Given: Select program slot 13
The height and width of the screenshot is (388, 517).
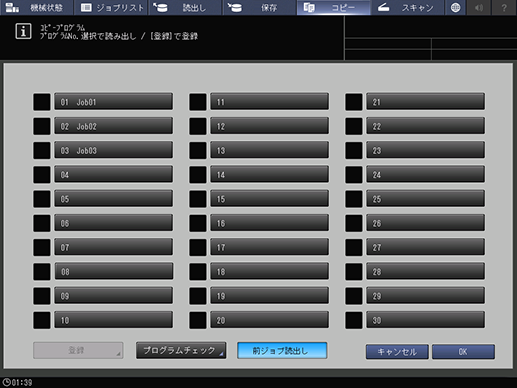Looking at the screenshot, I should click(x=270, y=150).
